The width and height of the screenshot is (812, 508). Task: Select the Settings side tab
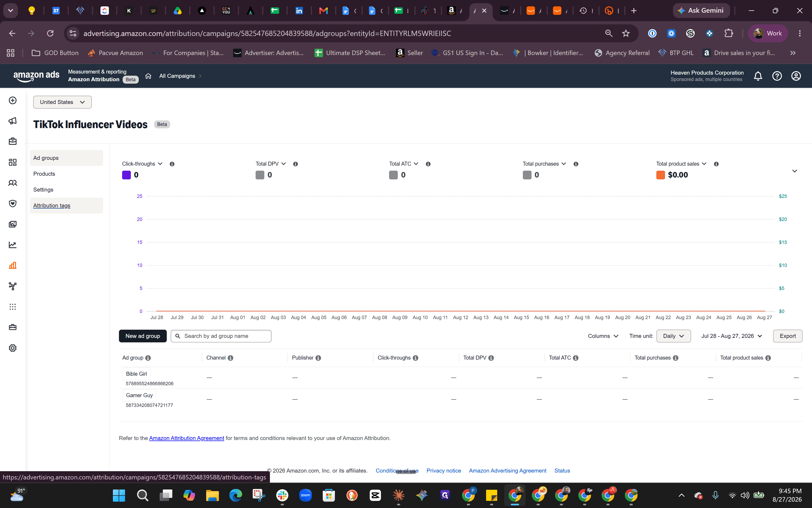pos(66,189)
